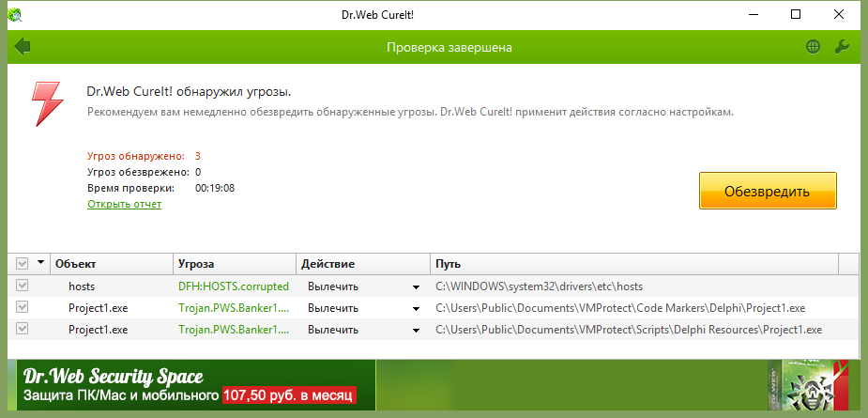Click the Dr.Web Security Space ad banner
This screenshot has height=418, width=868.
(188, 387)
